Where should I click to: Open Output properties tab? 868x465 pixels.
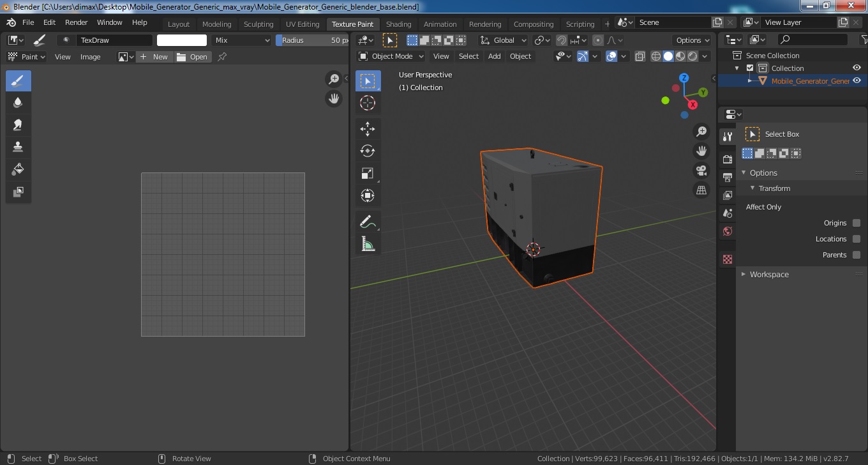point(727,177)
